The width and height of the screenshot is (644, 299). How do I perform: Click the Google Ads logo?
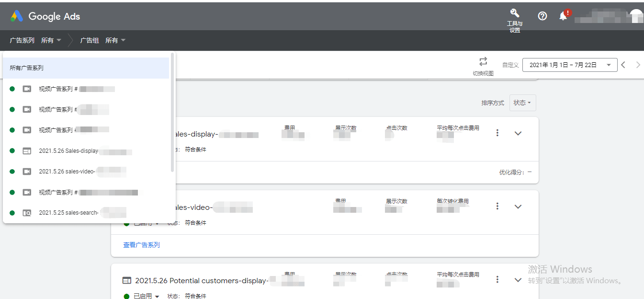tap(45, 16)
